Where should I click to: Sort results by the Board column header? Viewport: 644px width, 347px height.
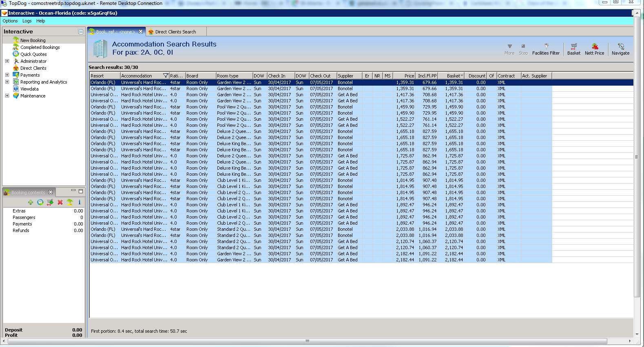click(x=201, y=76)
